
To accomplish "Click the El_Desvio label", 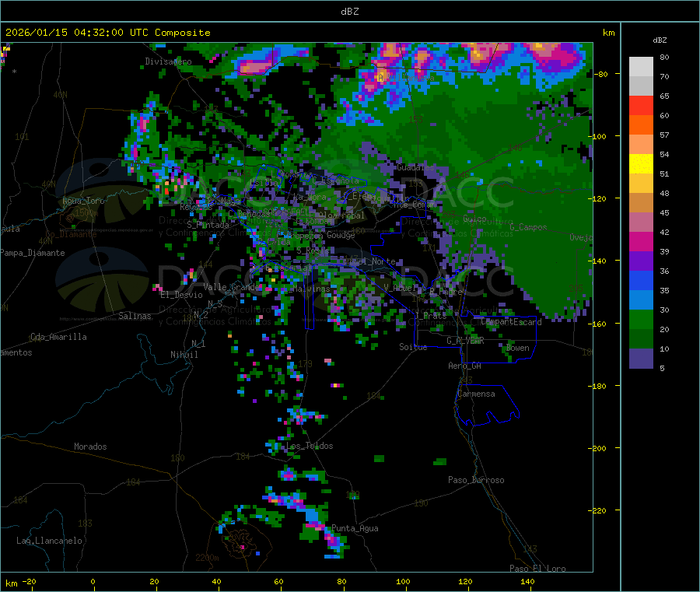I will (x=181, y=295).
